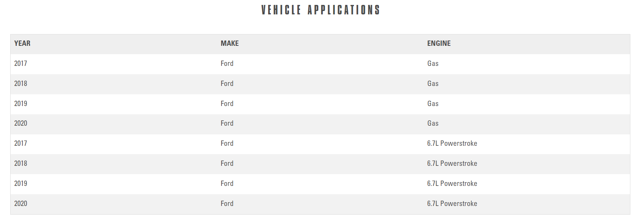Click the ENGINE column header
The image size is (644, 223).
point(439,44)
